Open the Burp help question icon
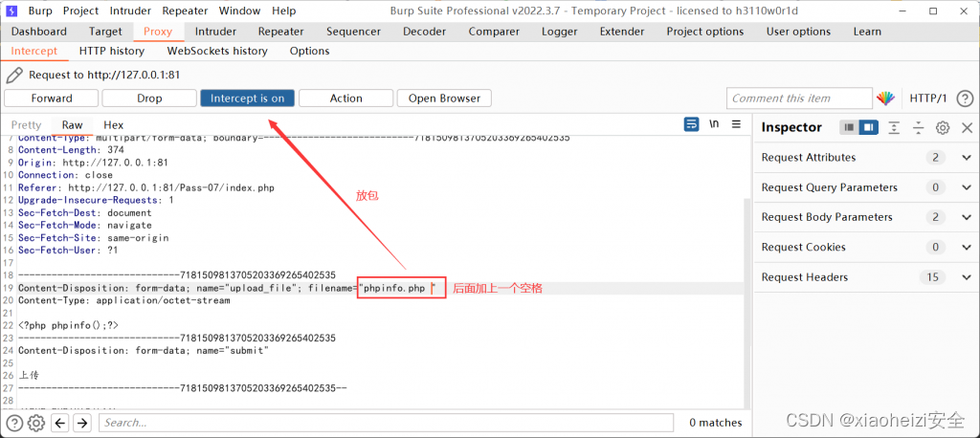Image resolution: width=980 pixels, height=438 pixels. coord(965,99)
